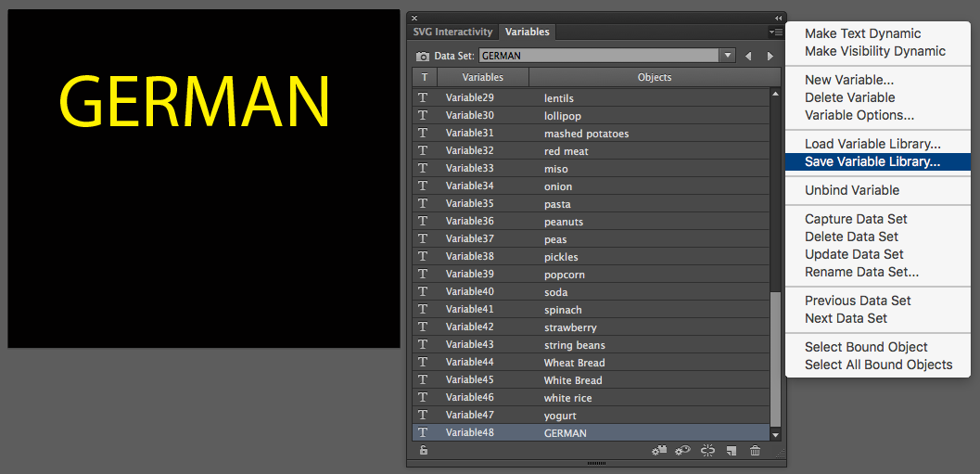Image resolution: width=980 pixels, height=474 pixels.
Task: Choose Unbind Variable menu item
Action: (x=852, y=190)
